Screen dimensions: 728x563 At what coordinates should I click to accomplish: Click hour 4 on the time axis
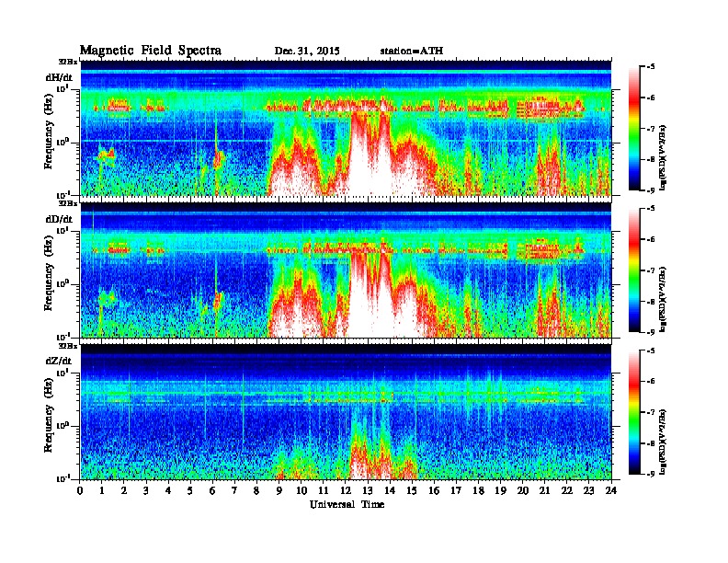coord(168,490)
